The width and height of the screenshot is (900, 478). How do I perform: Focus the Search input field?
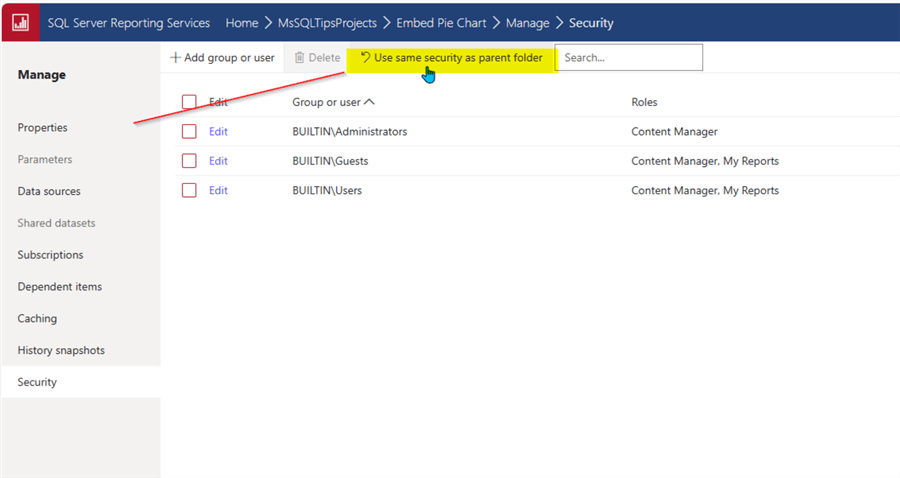pos(629,57)
